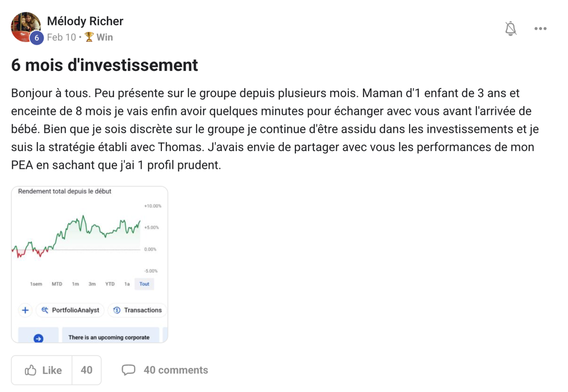
Task: Keep "Tout" period highlighted by clicking it
Action: (x=144, y=284)
